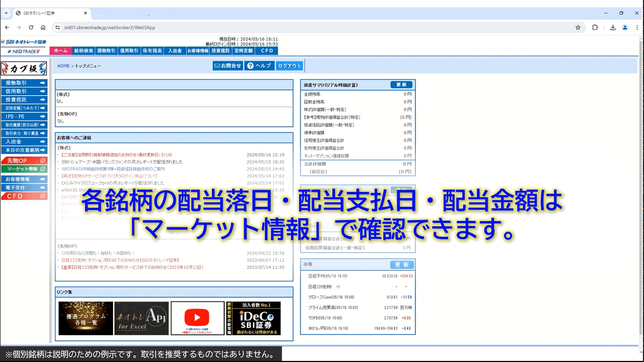644x362 pixels.
Task: Open the browser profile avatar icon
Action: pos(625,27)
